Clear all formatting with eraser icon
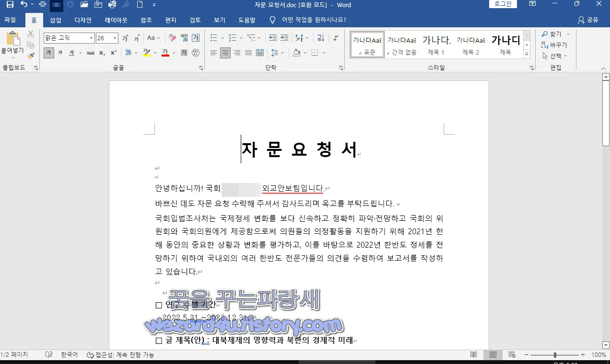 (x=173, y=38)
